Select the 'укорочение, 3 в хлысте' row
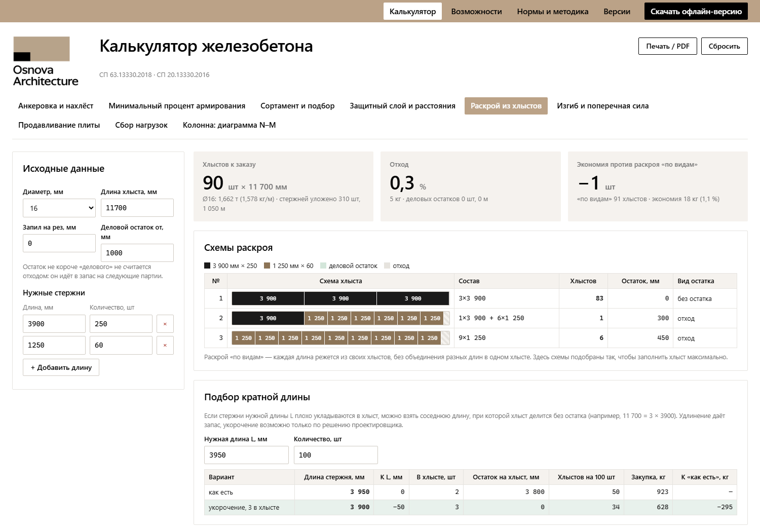Screen dimensions: 760x532 click(470, 507)
